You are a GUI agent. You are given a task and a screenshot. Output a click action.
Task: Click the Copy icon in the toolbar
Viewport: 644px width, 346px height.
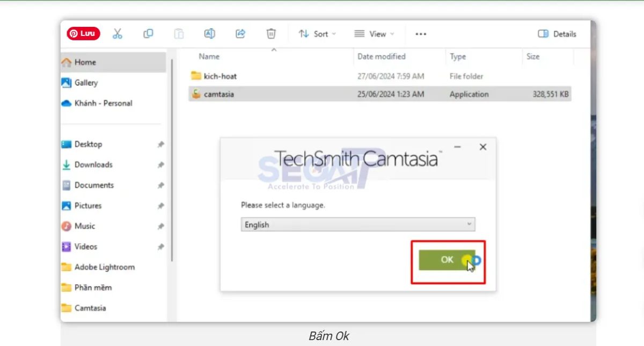(148, 33)
